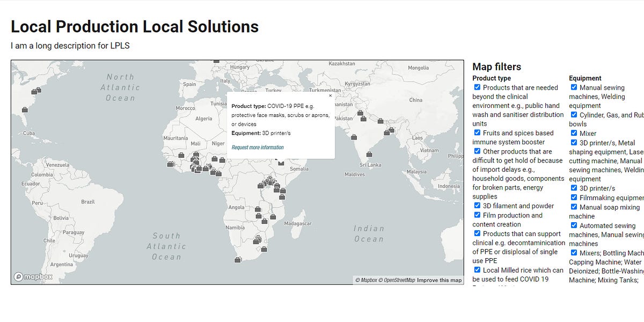Click the "Request more information" link

258,147
